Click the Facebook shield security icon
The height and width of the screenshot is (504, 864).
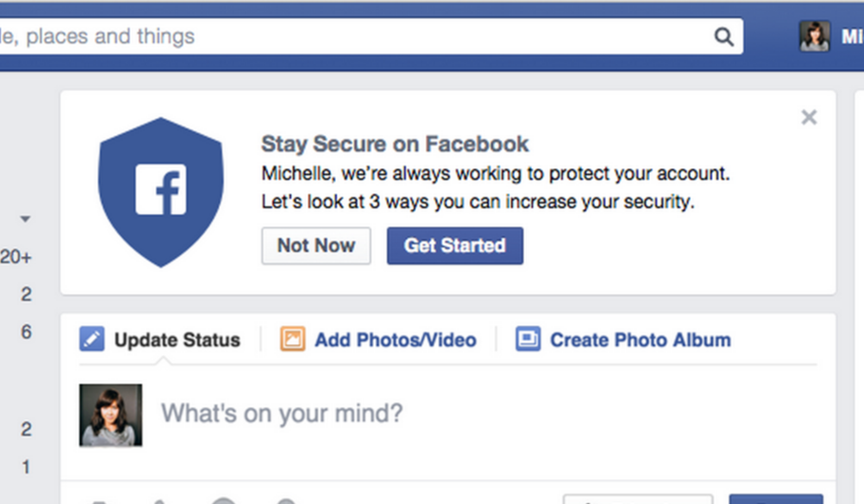161,192
